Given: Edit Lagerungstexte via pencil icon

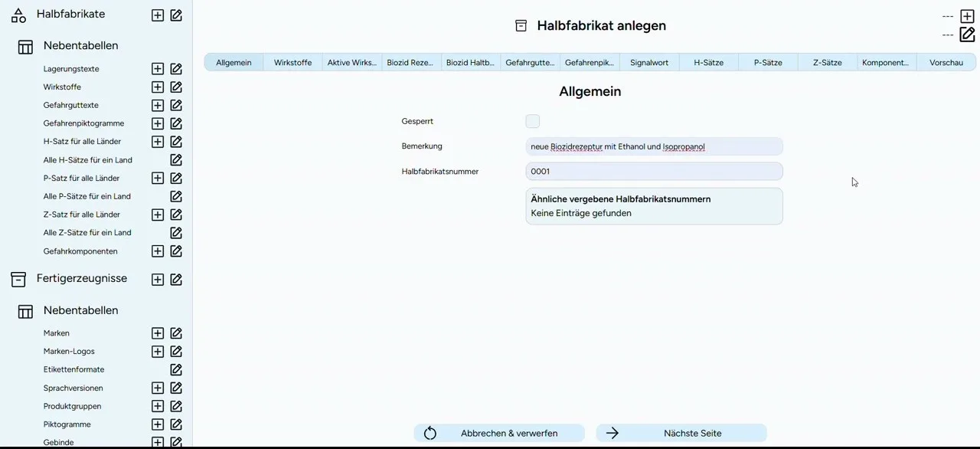Looking at the screenshot, I should 176,69.
